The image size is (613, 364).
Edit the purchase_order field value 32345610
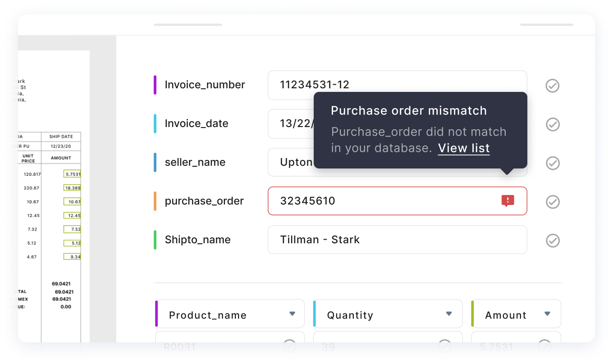point(383,201)
